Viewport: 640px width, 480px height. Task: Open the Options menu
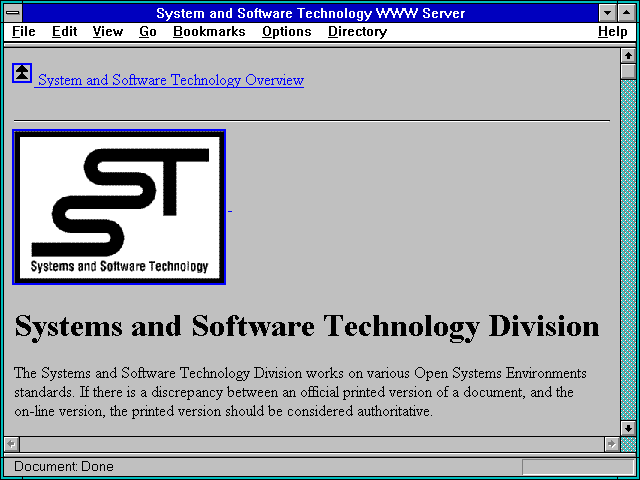click(x=287, y=32)
